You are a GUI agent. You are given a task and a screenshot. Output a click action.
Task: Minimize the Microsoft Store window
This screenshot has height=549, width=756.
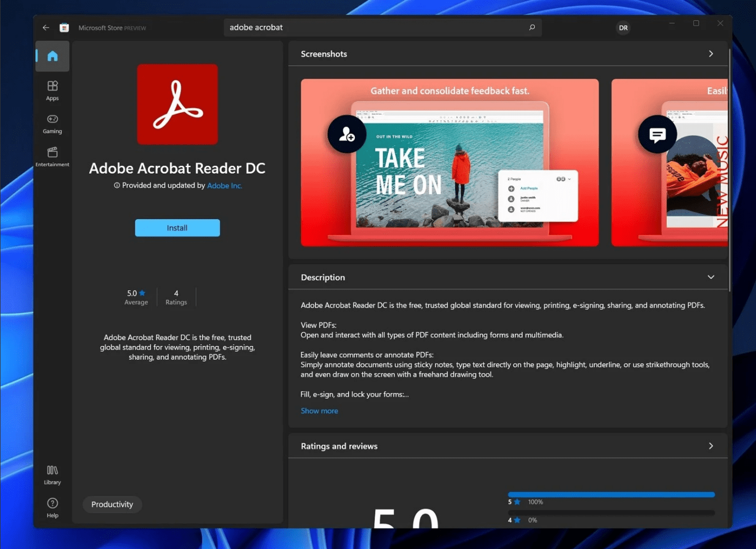[671, 23]
